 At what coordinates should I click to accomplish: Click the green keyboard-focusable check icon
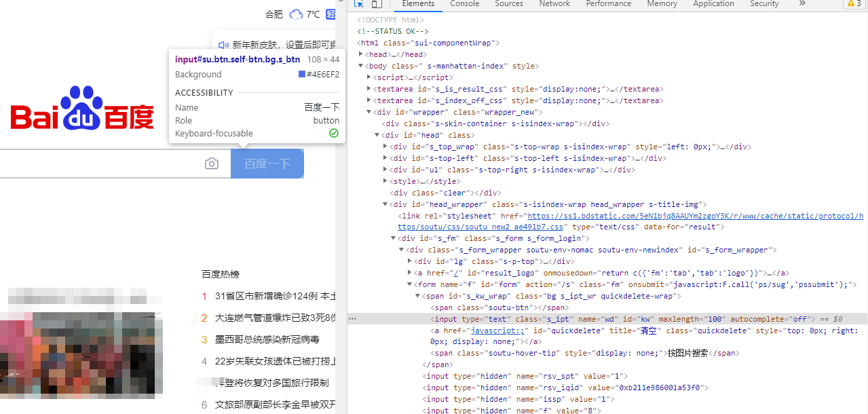pos(334,133)
